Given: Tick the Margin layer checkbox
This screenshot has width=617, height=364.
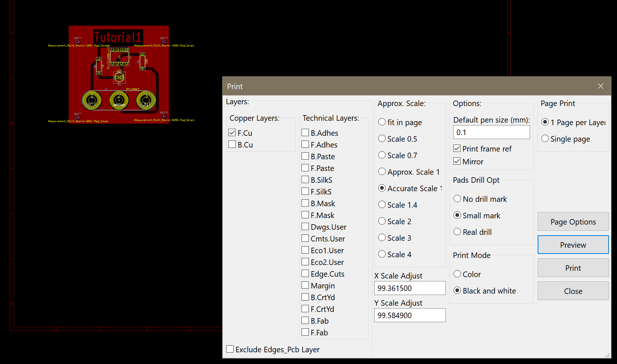Looking at the screenshot, I should click(305, 285).
